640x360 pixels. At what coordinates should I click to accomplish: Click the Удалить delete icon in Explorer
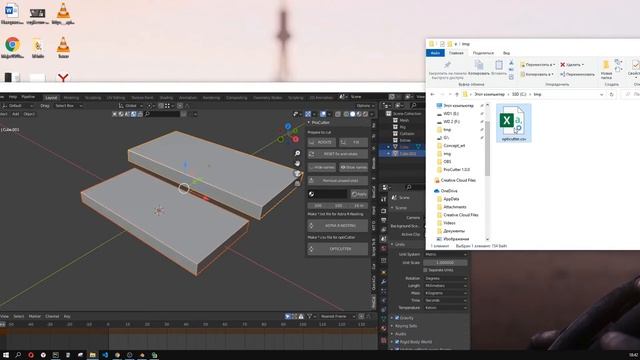point(563,64)
